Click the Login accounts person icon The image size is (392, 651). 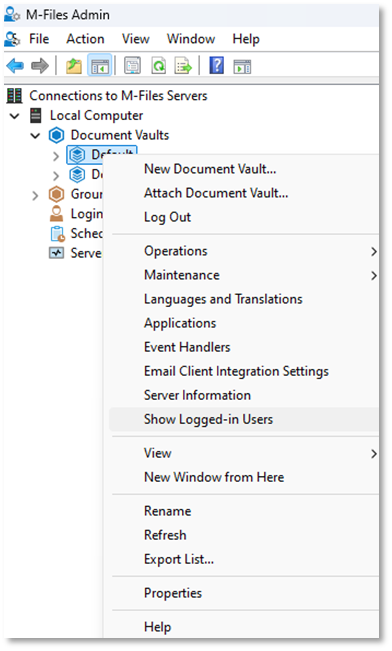tap(56, 213)
